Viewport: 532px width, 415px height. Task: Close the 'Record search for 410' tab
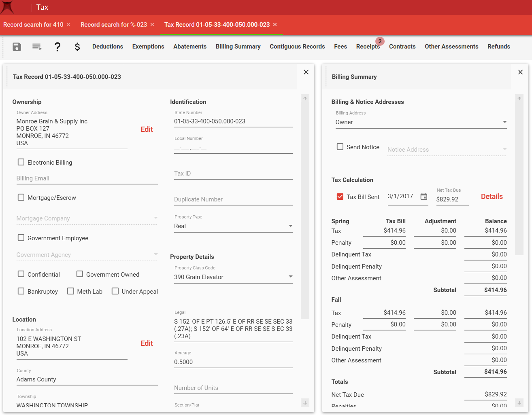point(68,25)
